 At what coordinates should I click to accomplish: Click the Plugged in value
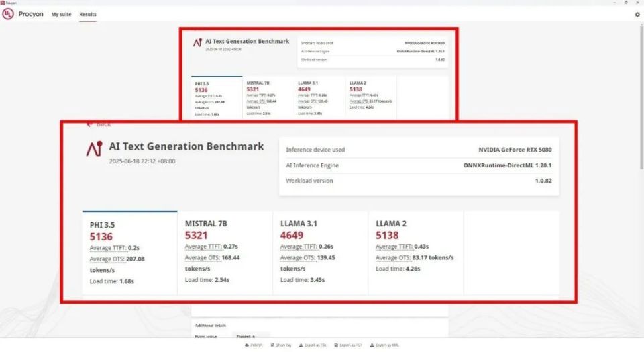(x=246, y=337)
